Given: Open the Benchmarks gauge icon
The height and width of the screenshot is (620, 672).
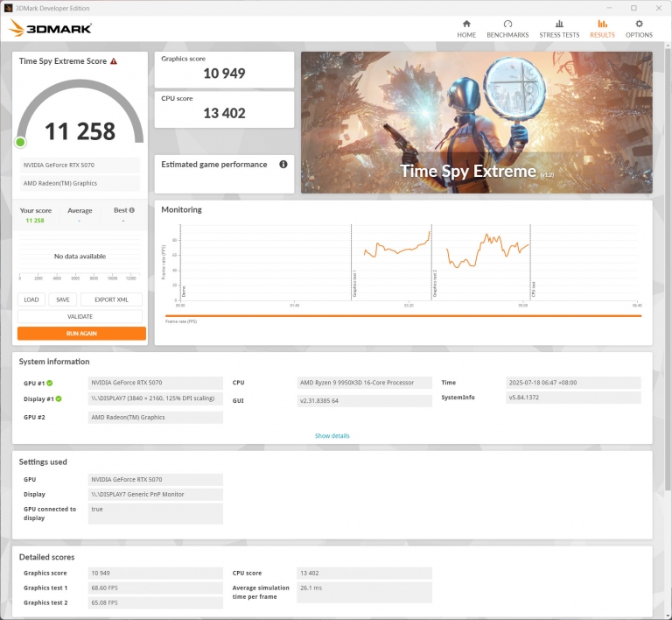Looking at the screenshot, I should pos(507,24).
